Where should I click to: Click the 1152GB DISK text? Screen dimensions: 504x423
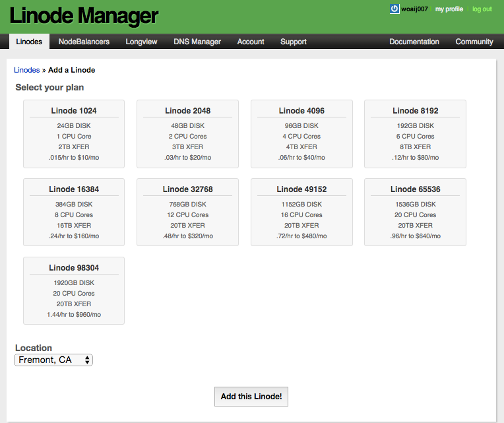(301, 204)
